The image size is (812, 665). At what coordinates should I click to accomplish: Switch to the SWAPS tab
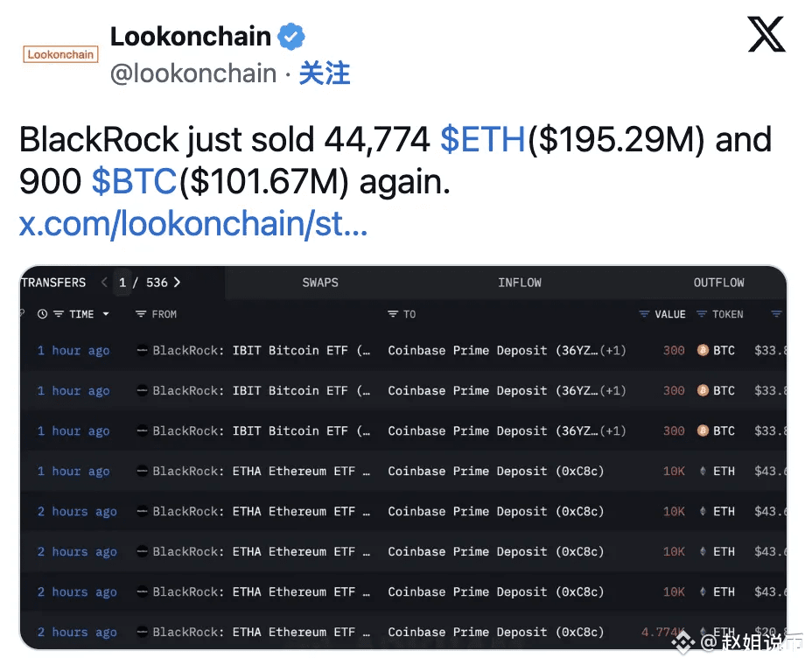tap(320, 283)
